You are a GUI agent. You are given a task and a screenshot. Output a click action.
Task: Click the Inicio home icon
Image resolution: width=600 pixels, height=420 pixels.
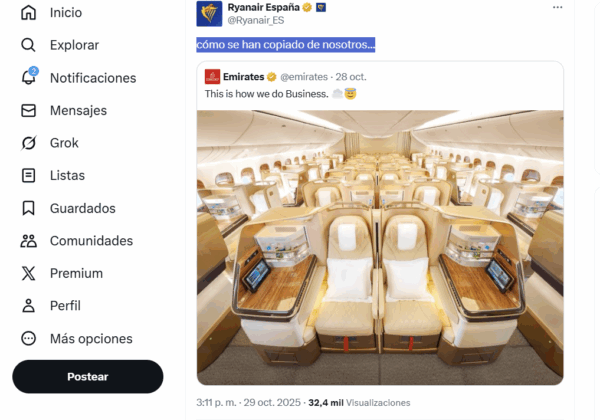coord(28,12)
